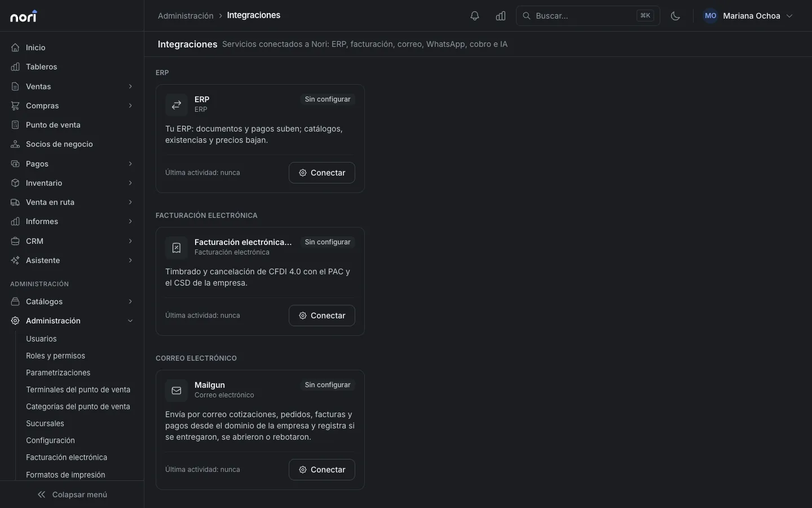The width and height of the screenshot is (812, 508).
Task: Connect the Facturación electrónica integration
Action: tap(322, 316)
